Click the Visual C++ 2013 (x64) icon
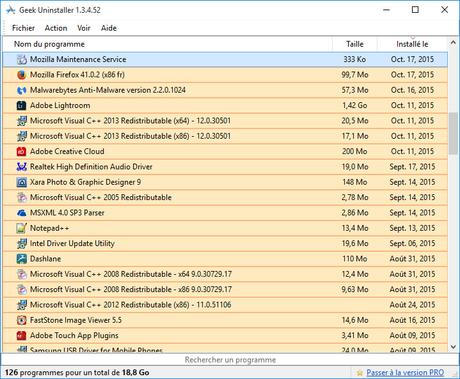460x379 pixels. (x=22, y=121)
